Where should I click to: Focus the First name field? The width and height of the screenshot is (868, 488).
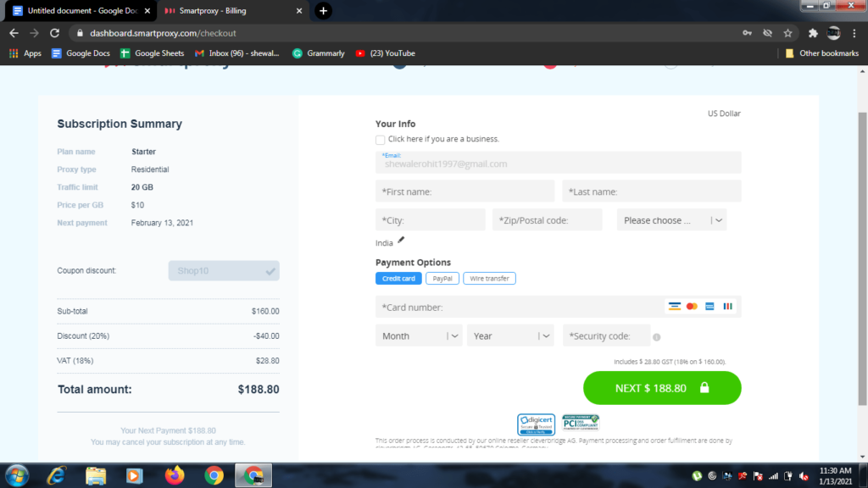coord(465,191)
